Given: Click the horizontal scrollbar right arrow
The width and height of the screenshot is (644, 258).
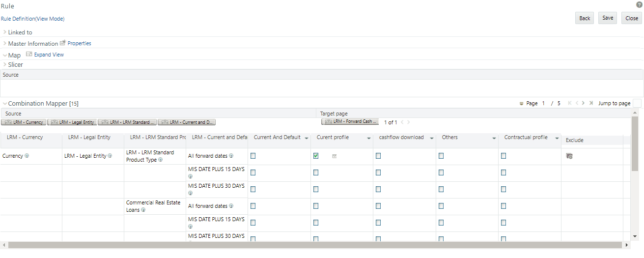Looking at the screenshot, I should pyautogui.click(x=626, y=245).
